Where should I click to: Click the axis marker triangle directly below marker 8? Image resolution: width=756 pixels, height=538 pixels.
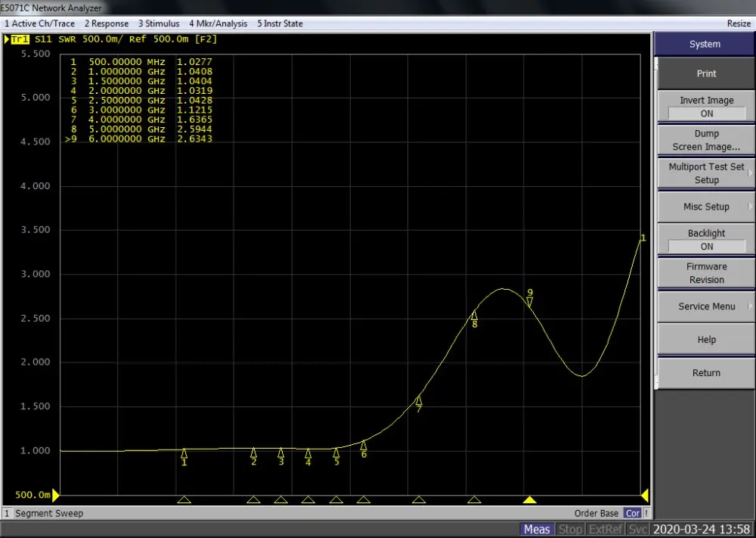[475, 499]
